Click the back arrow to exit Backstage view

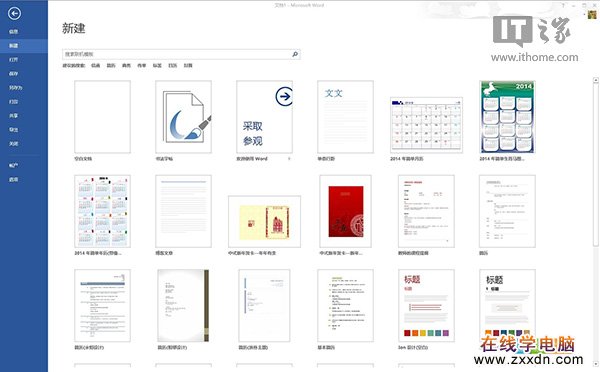[x=14, y=14]
